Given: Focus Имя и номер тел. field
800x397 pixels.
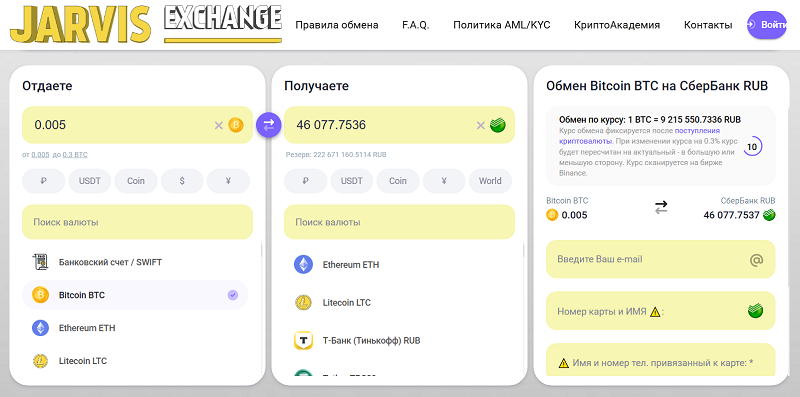Looking at the screenshot, I should click(x=661, y=360).
